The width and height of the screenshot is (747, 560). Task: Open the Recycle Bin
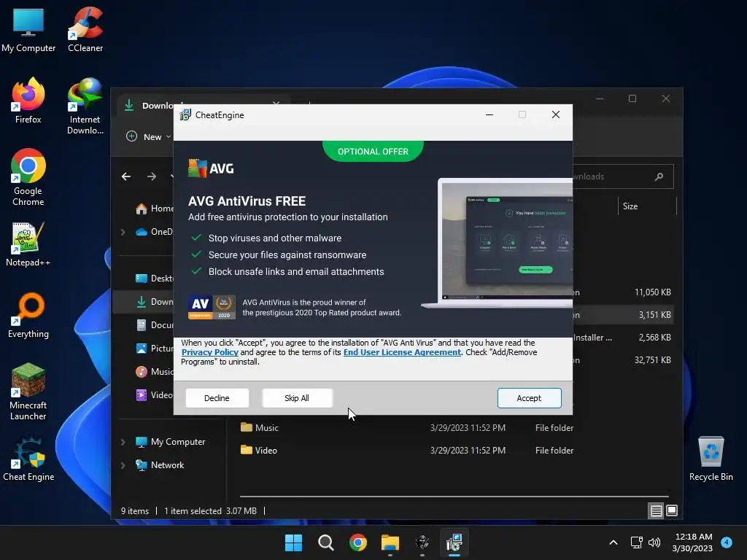(711, 459)
